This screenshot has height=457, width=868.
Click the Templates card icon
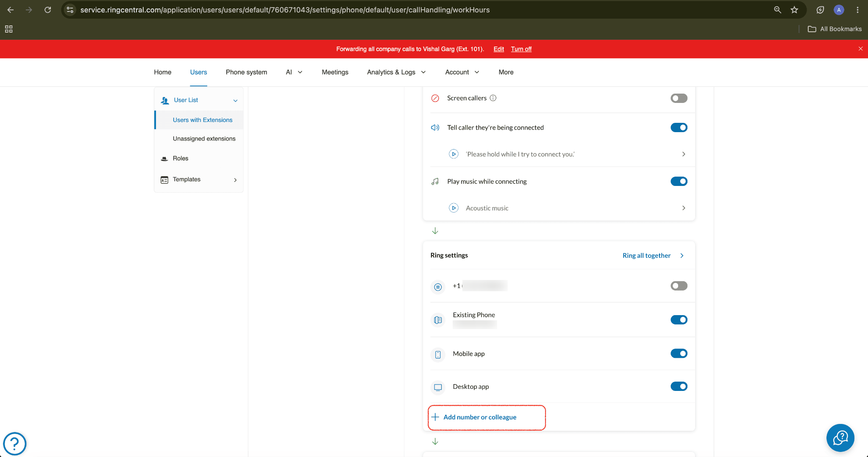164,180
